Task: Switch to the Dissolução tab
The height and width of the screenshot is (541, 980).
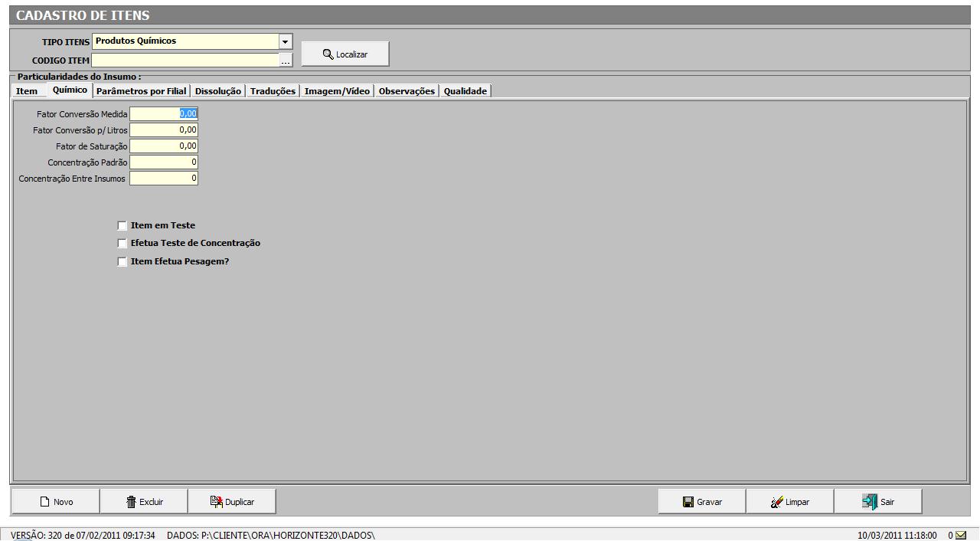Action: pyautogui.click(x=218, y=91)
